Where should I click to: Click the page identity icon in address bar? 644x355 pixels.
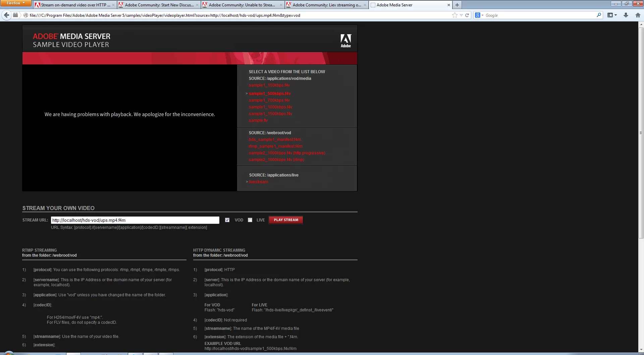(x=26, y=15)
